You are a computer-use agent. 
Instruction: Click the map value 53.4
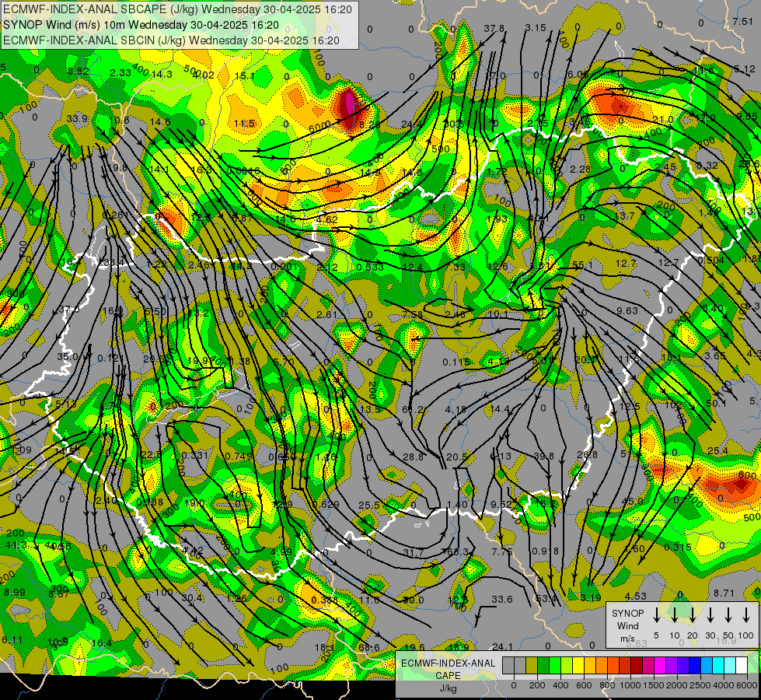click(x=546, y=598)
